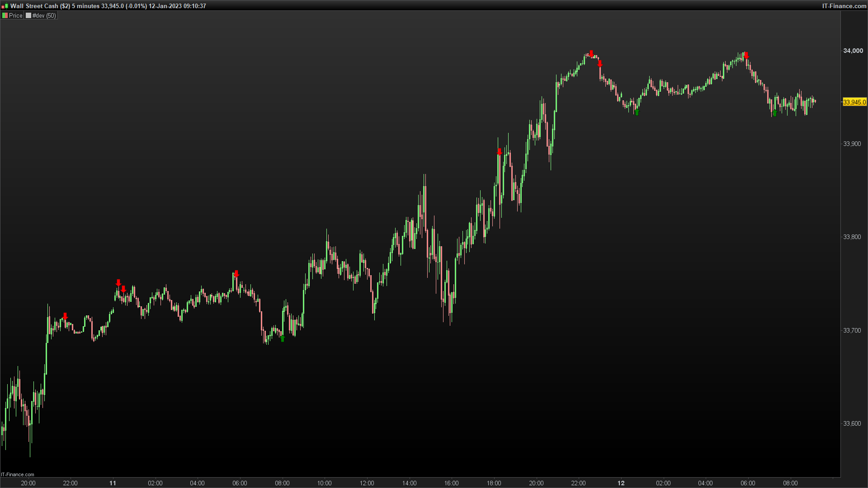This screenshot has width=868, height=488.
Task: Click the yellow 33,945.0 current price tag
Action: (854, 102)
